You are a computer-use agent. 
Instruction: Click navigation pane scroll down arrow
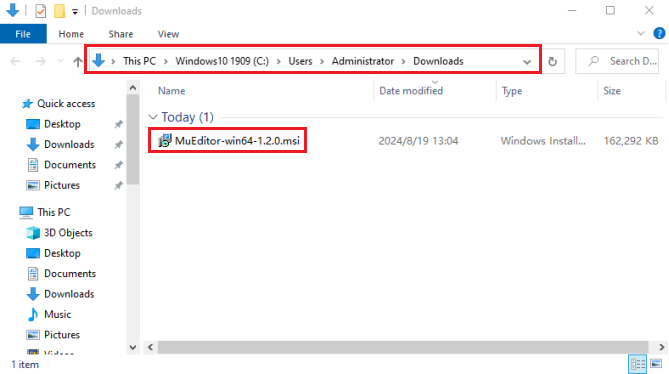pos(133,348)
